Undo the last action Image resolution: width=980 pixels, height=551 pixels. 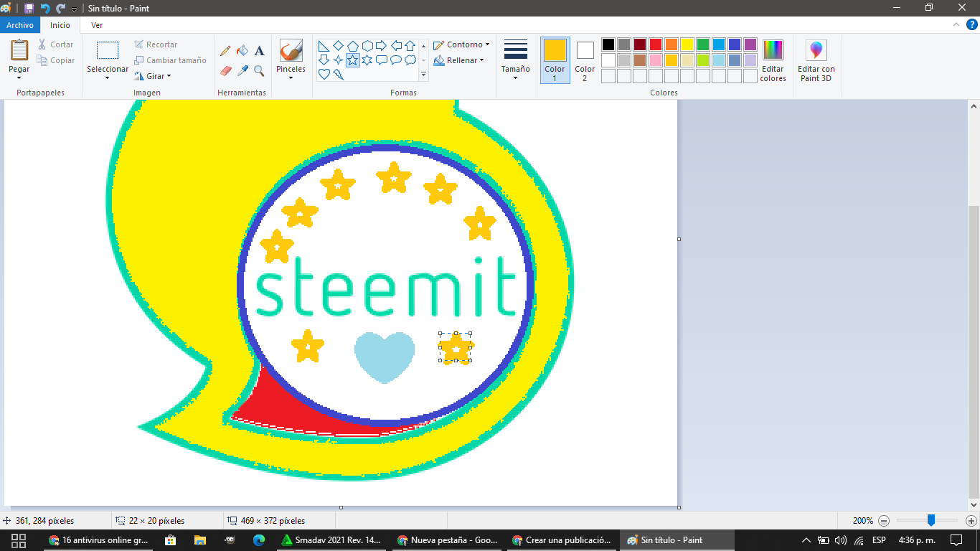(x=45, y=8)
